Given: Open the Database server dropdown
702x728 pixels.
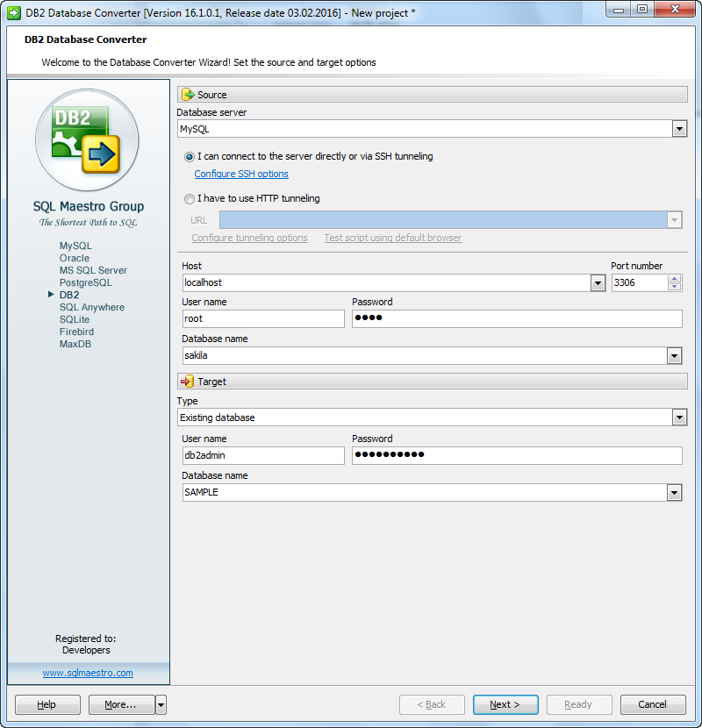Looking at the screenshot, I should 679,128.
